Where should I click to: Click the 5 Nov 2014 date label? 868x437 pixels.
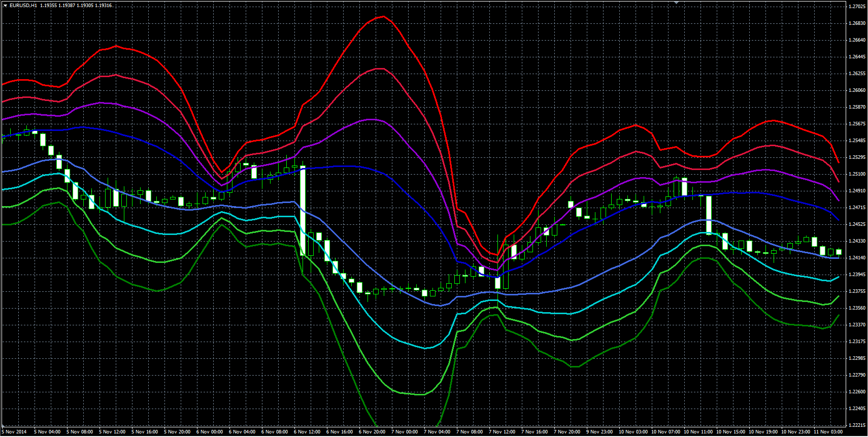click(14, 432)
